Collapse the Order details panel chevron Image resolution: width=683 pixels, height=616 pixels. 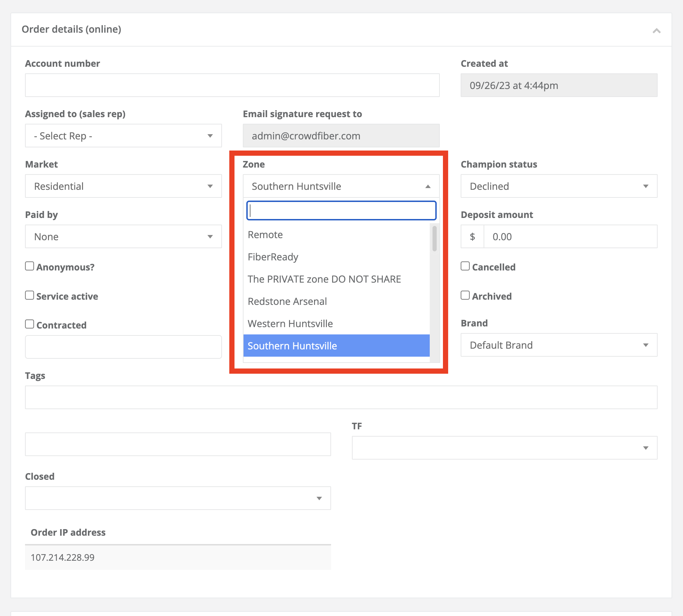tap(656, 31)
